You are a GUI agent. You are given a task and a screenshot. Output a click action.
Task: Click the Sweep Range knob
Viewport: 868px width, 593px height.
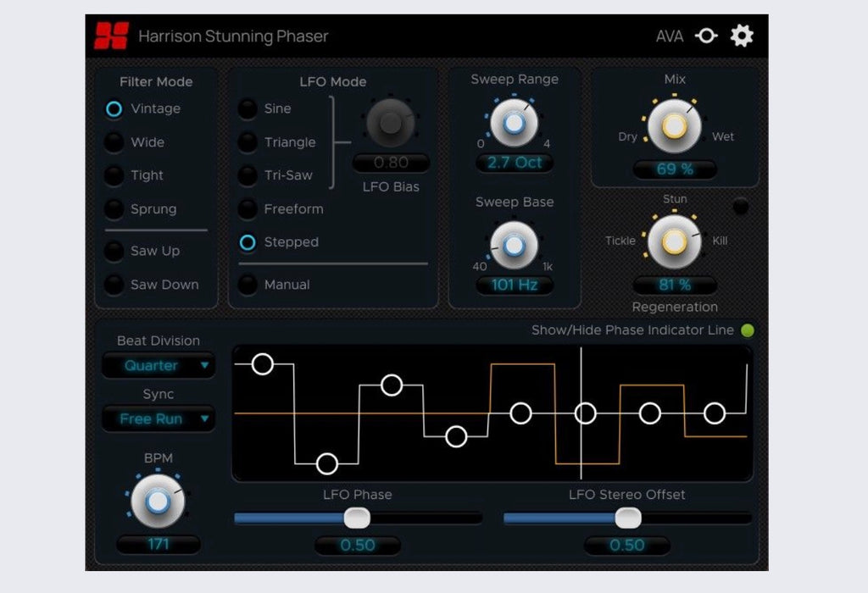tap(514, 123)
